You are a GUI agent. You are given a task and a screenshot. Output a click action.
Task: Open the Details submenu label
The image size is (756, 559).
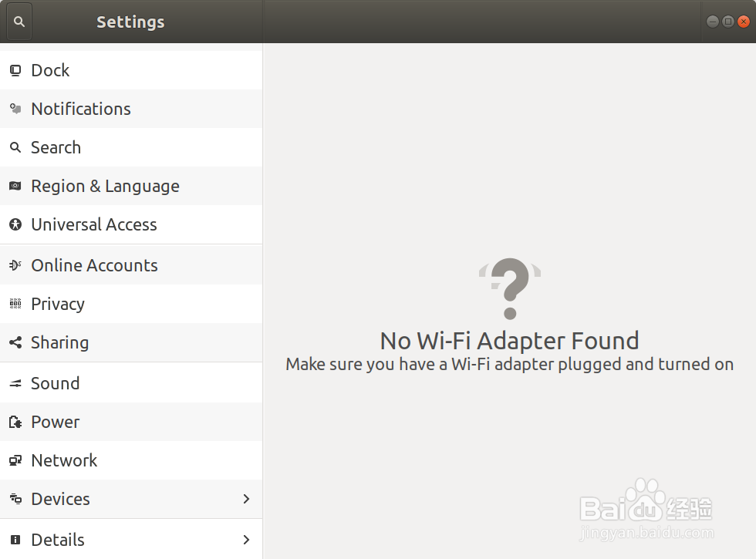pyautogui.click(x=58, y=540)
